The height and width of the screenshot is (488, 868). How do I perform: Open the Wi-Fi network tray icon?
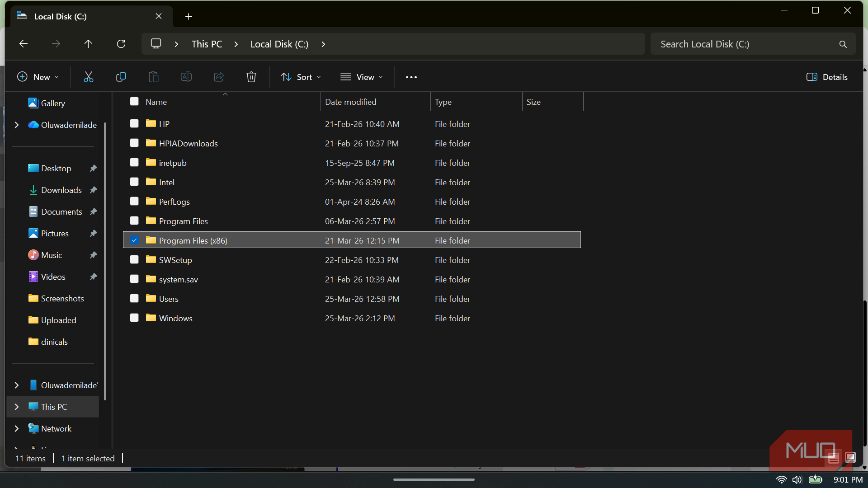(781, 480)
